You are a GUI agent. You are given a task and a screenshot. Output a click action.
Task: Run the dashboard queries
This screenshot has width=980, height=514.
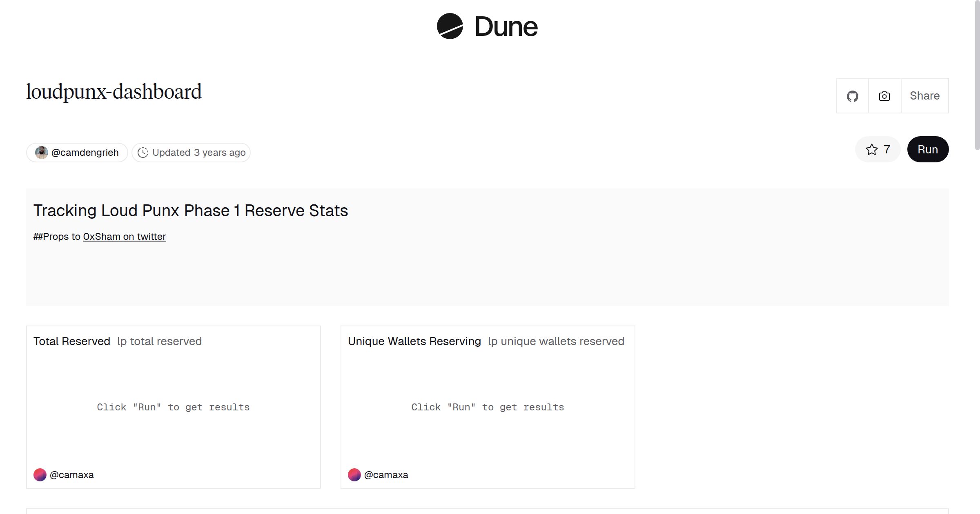point(927,149)
